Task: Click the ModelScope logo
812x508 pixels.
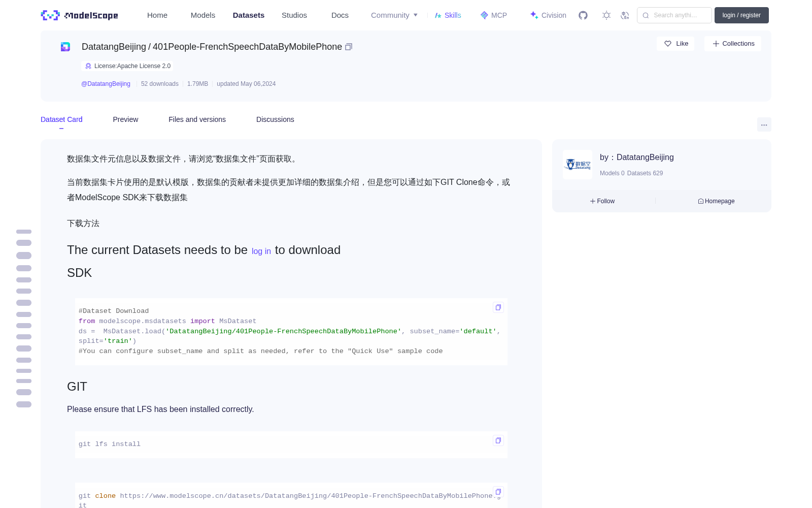Action: coord(79,15)
